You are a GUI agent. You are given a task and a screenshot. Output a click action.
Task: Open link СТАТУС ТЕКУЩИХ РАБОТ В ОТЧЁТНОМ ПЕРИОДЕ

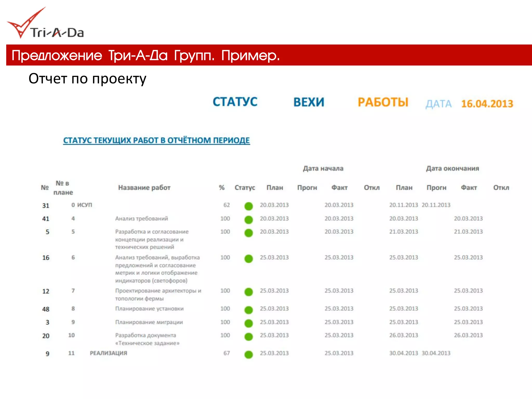[156, 141]
